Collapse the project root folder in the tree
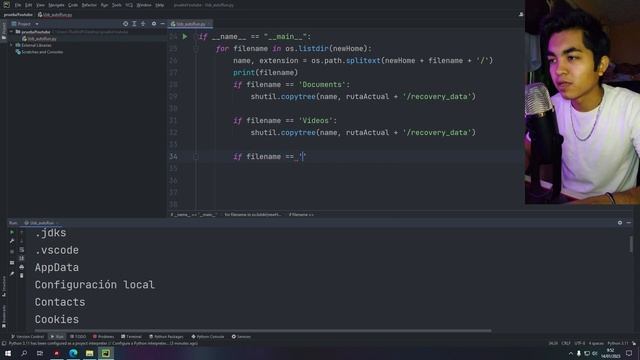The height and width of the screenshot is (360, 640). tap(11, 31)
